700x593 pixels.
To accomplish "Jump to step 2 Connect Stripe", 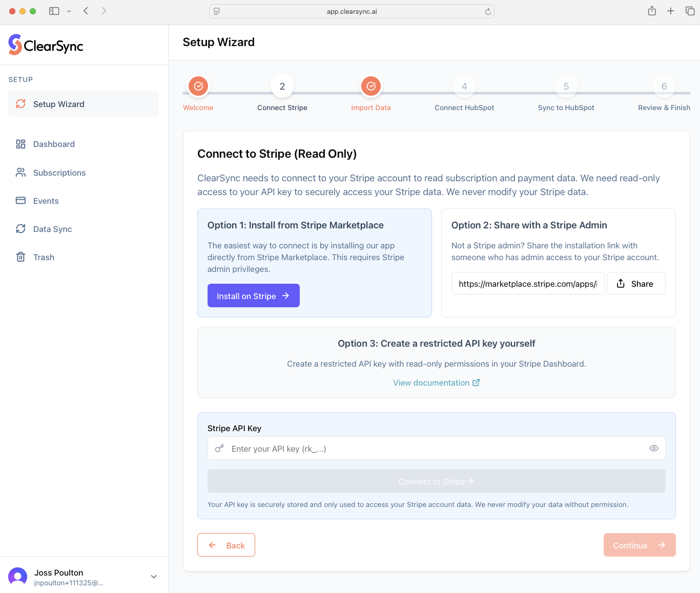I will coord(282,87).
